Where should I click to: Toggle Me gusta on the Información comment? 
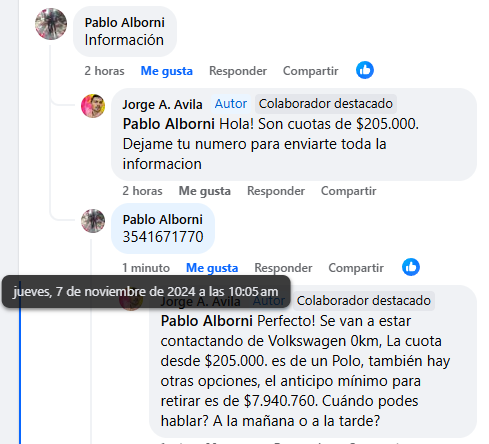coord(167,71)
